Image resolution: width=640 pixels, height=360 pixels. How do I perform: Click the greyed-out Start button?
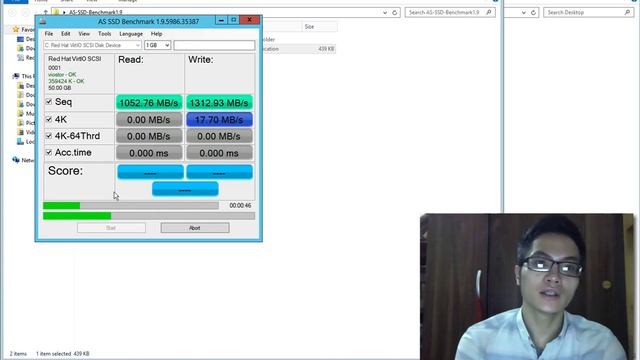tap(111, 228)
